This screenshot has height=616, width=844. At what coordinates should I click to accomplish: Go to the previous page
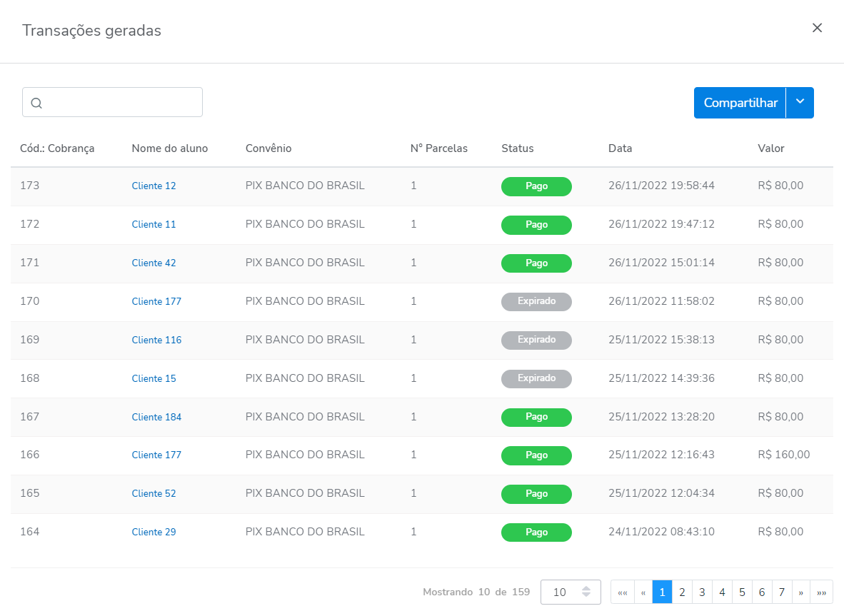tap(643, 592)
